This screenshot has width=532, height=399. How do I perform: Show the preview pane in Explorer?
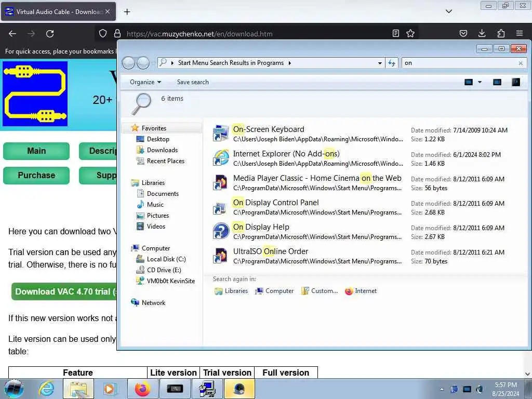coord(497,82)
